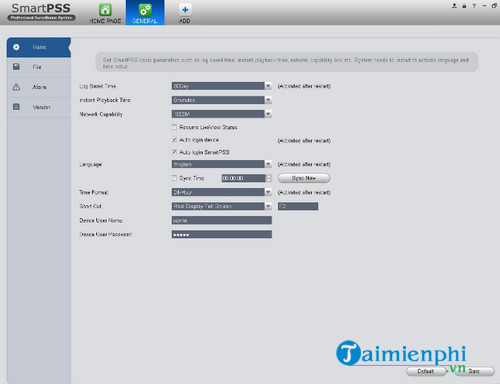Switch to GENERAL tab label

145,21
